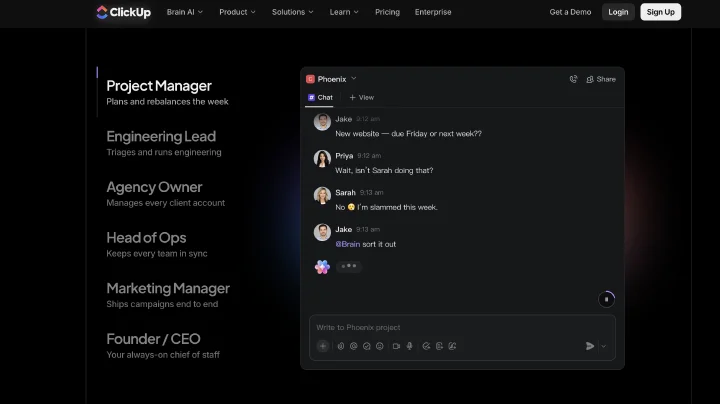Click the microphone voice clip icon
Image resolution: width=720 pixels, height=404 pixels.
pyautogui.click(x=410, y=346)
